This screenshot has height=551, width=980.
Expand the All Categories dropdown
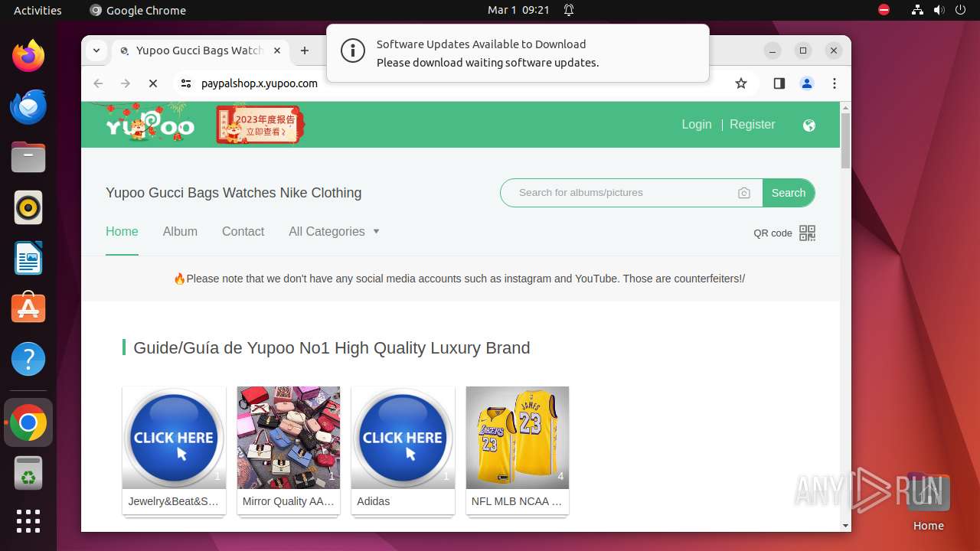[x=334, y=231]
